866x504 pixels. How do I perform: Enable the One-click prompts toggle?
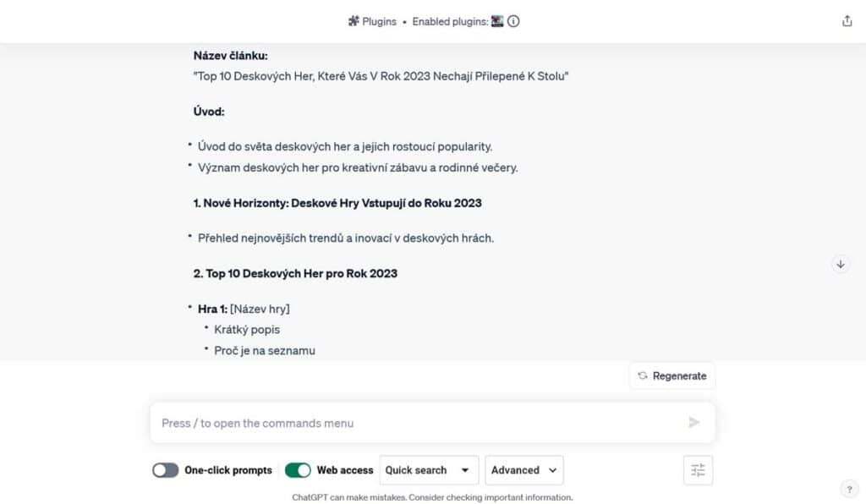166,470
